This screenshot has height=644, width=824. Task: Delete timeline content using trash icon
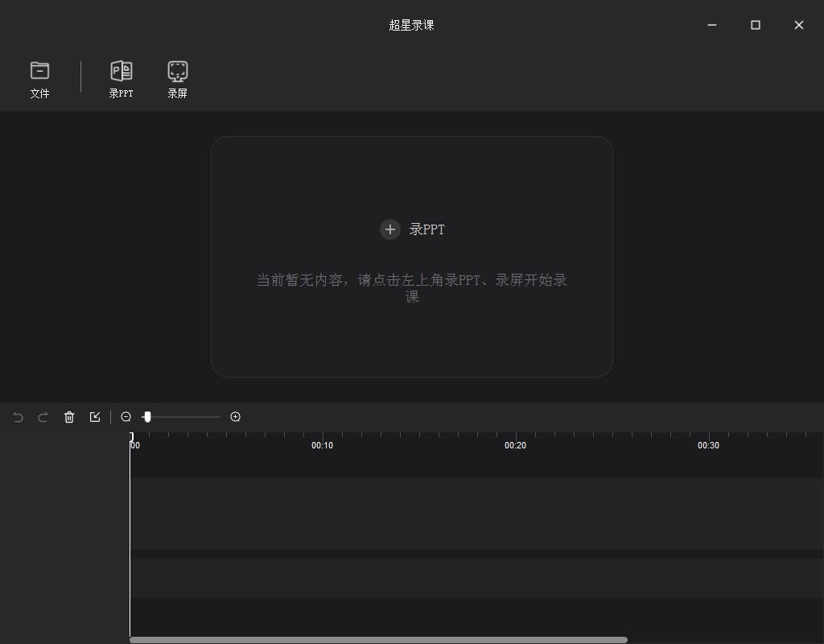[x=69, y=417]
